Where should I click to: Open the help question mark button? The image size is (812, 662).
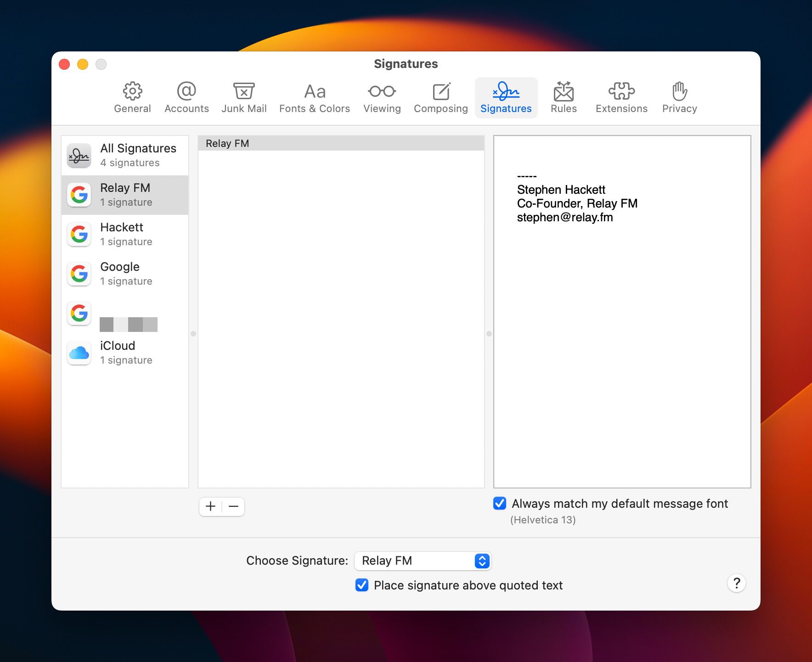coord(737,583)
